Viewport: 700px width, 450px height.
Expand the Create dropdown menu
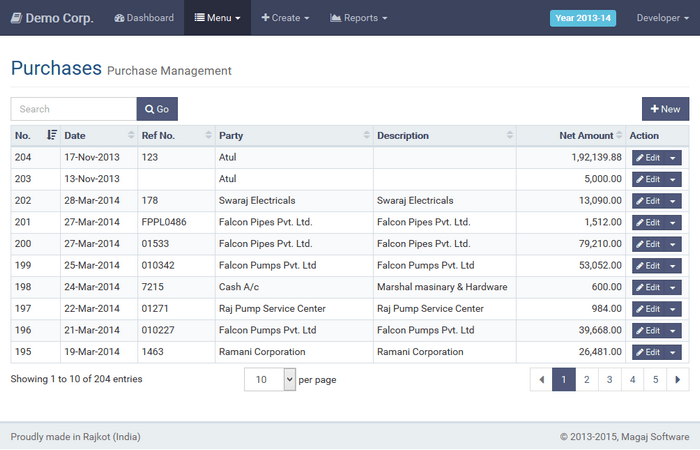(x=285, y=18)
